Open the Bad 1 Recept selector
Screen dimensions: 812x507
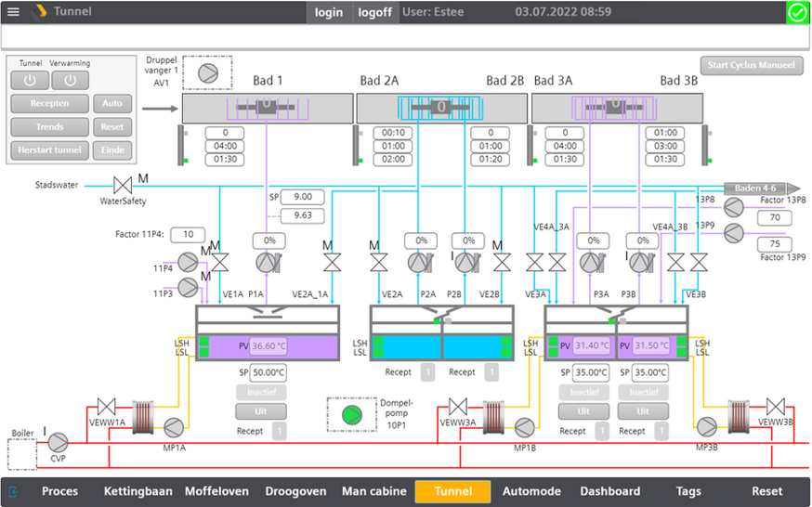tap(279, 431)
